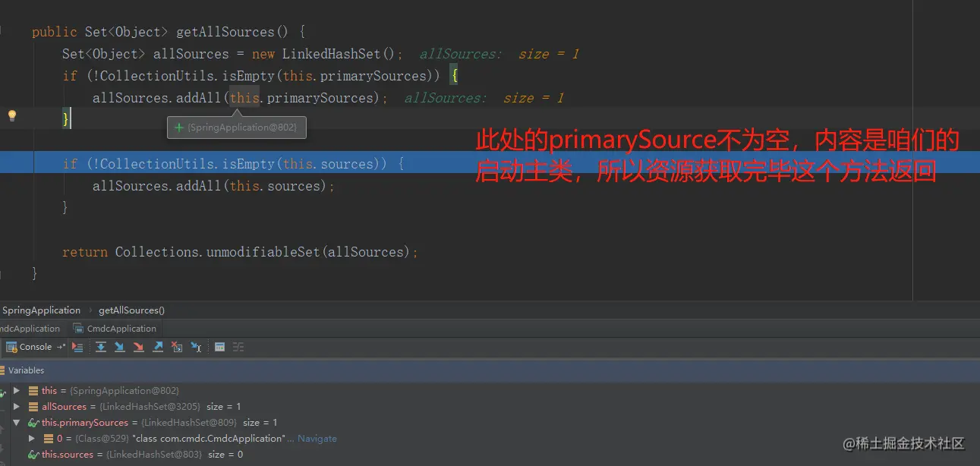Select the allSources LinkedHashSet@3205 row

490,407
